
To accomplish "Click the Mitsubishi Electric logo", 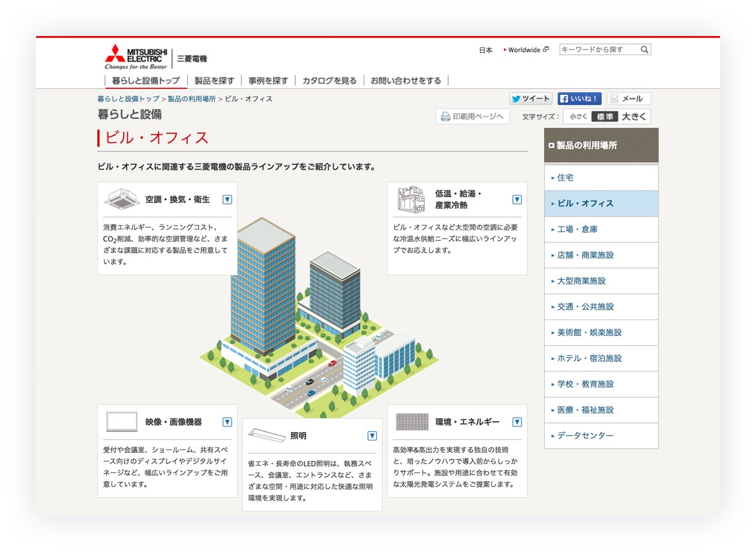I will (x=156, y=57).
